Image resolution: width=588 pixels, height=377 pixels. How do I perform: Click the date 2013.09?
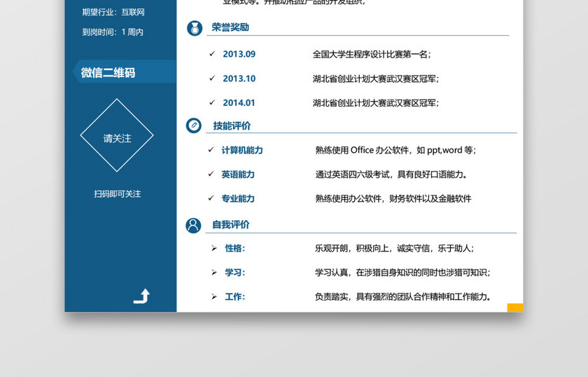tap(239, 54)
